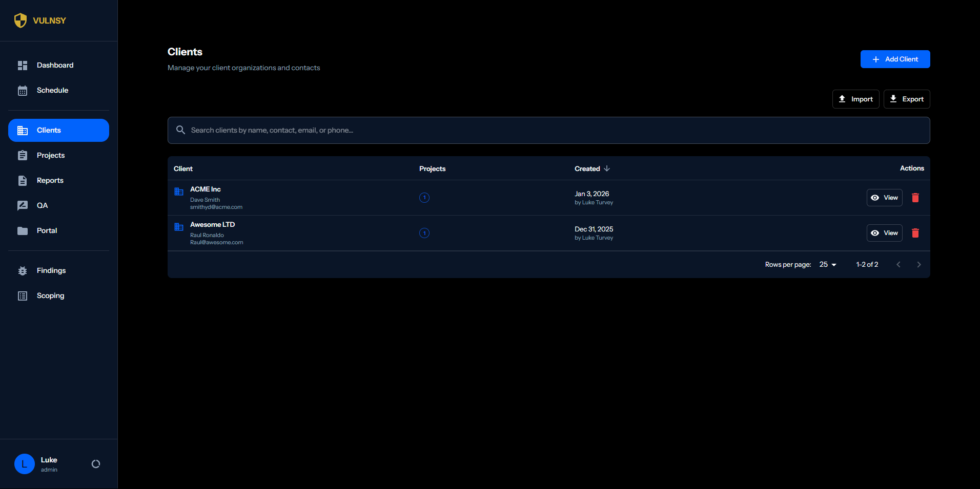Click the Luke admin profile entry
Viewport: 980px width, 489px height.
tap(49, 463)
